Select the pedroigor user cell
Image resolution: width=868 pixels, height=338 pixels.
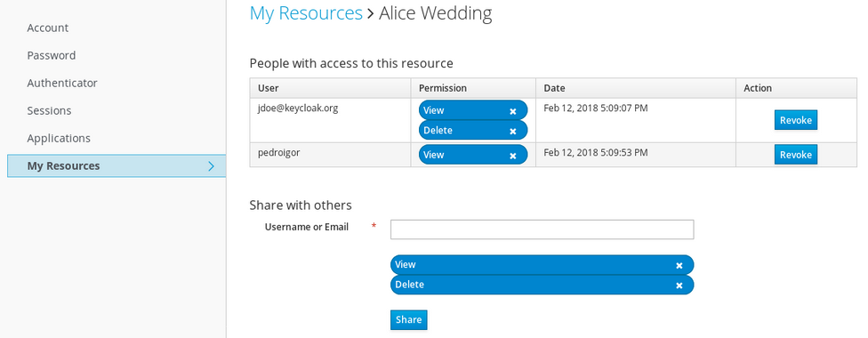click(330, 155)
